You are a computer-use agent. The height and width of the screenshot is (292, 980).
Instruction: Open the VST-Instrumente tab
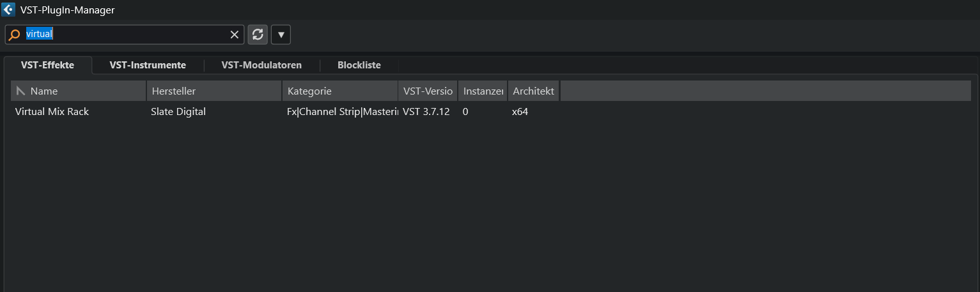coord(148,65)
